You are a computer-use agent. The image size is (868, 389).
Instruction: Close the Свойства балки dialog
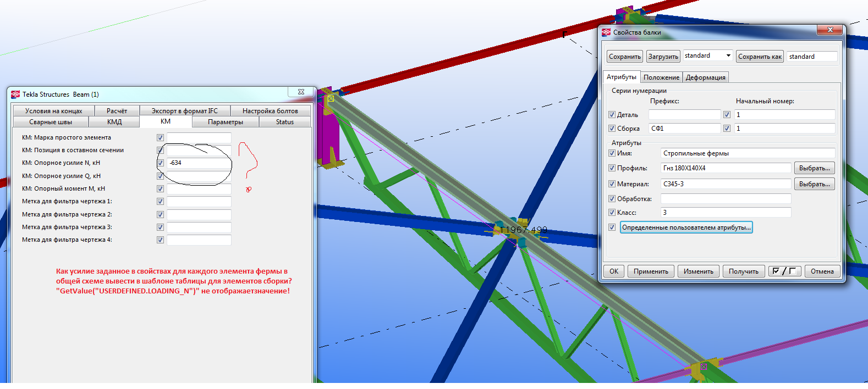[830, 30]
